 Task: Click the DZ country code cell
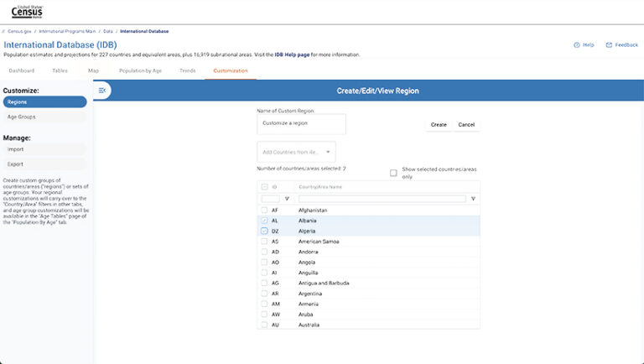pos(275,231)
